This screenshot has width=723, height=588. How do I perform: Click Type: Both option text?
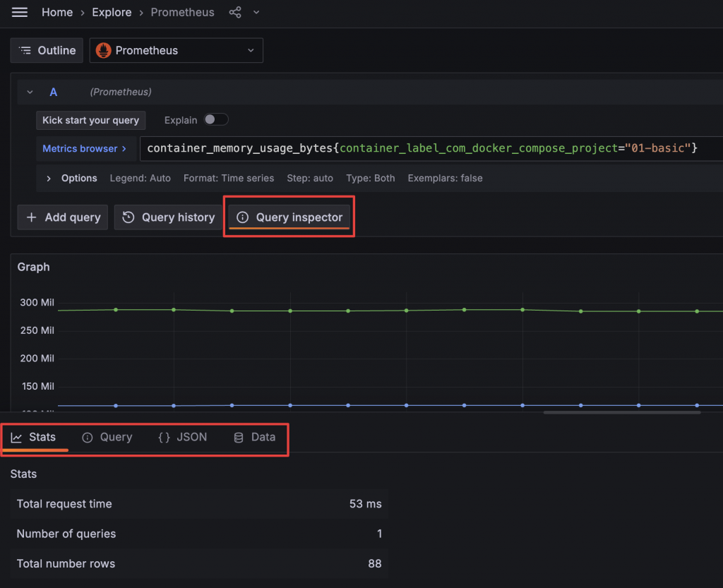click(x=370, y=179)
